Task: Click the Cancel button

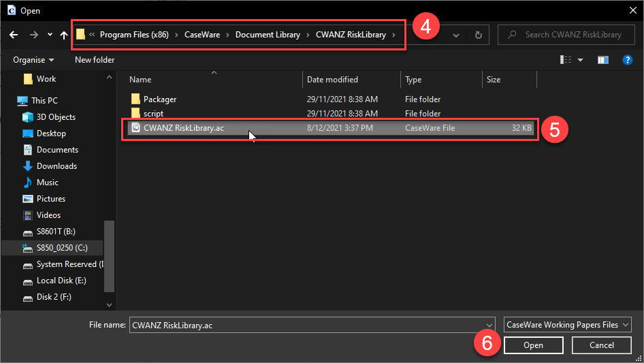Action: click(602, 345)
